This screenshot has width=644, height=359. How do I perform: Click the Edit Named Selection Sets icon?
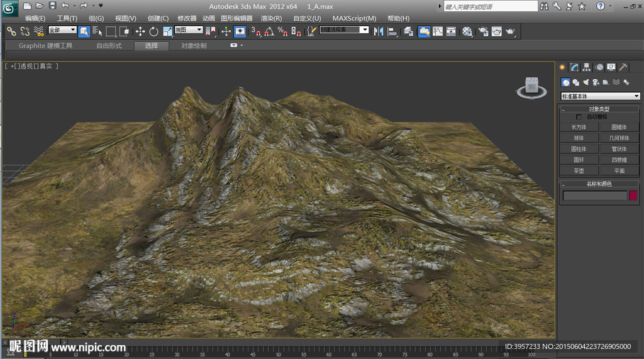click(312, 31)
